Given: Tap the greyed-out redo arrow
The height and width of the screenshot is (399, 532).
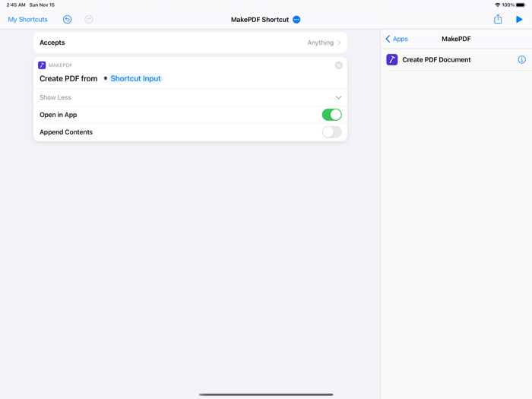Looking at the screenshot, I should point(89,20).
